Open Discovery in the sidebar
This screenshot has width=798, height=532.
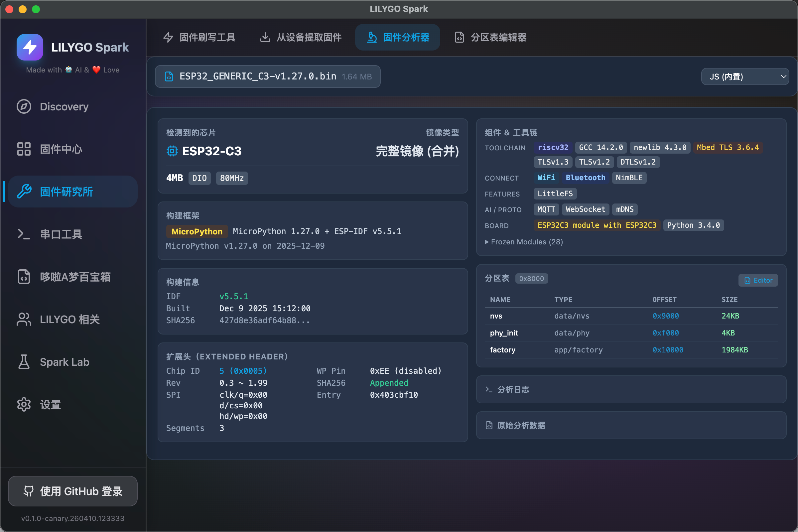(73, 106)
